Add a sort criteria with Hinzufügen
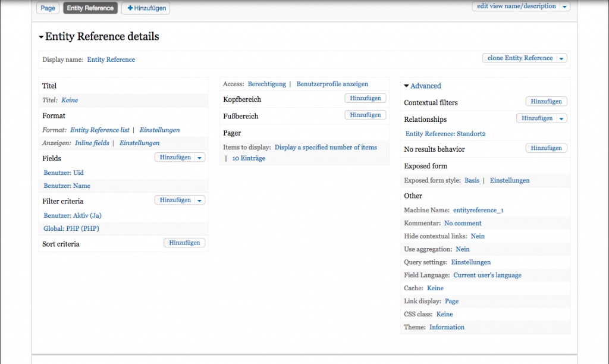609x364 pixels. [x=184, y=243]
